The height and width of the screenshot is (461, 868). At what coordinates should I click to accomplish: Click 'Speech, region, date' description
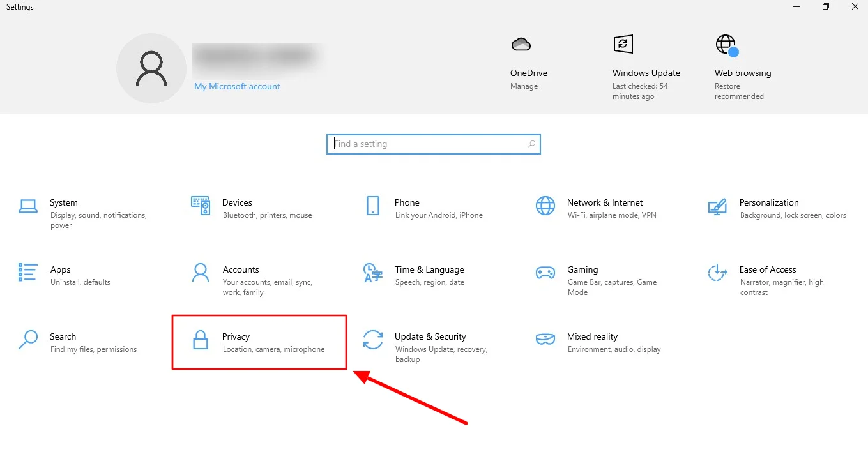430,282
